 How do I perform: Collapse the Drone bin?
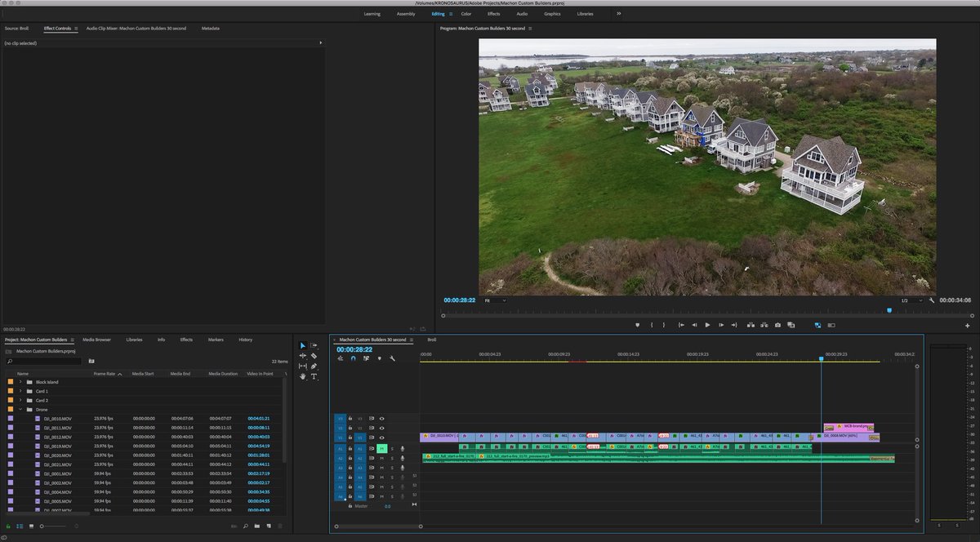click(20, 410)
